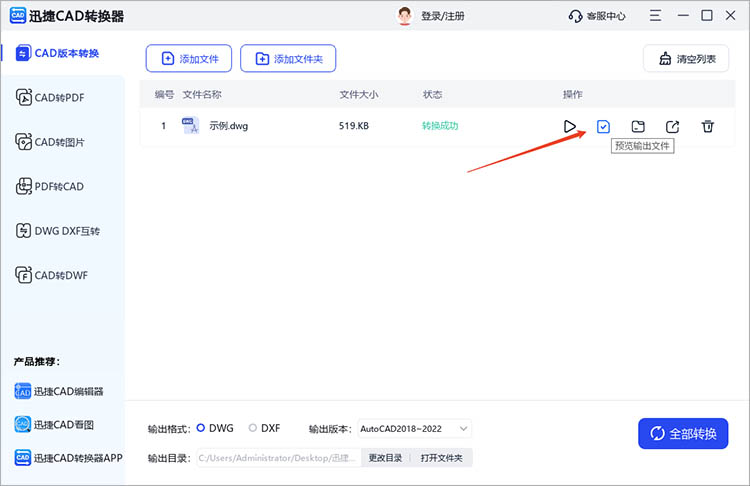Click the CAD转DWF sidebar icon

pyautogui.click(x=23, y=275)
